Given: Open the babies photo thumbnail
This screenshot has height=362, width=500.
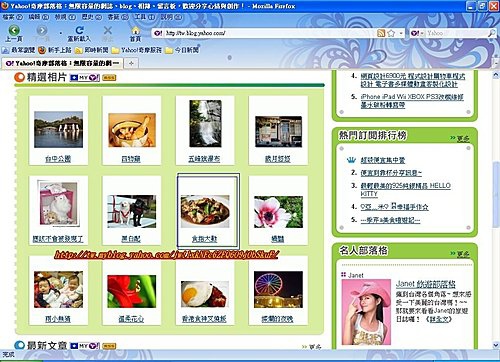Looking at the screenshot, I should 58,289.
